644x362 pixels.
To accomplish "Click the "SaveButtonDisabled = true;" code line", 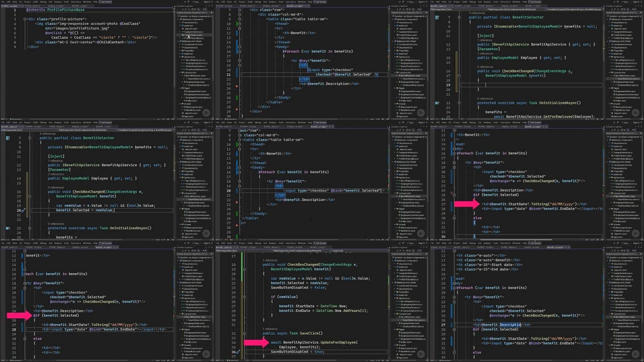I will 297,352.
